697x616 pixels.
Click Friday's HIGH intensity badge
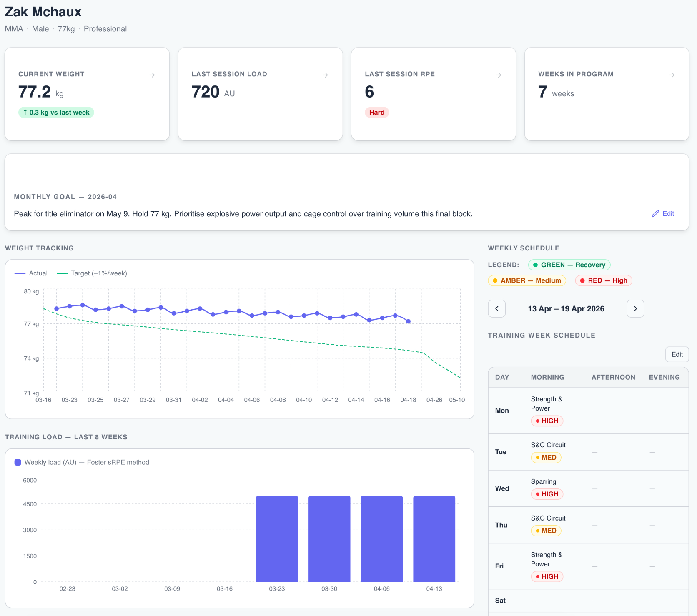(x=547, y=577)
